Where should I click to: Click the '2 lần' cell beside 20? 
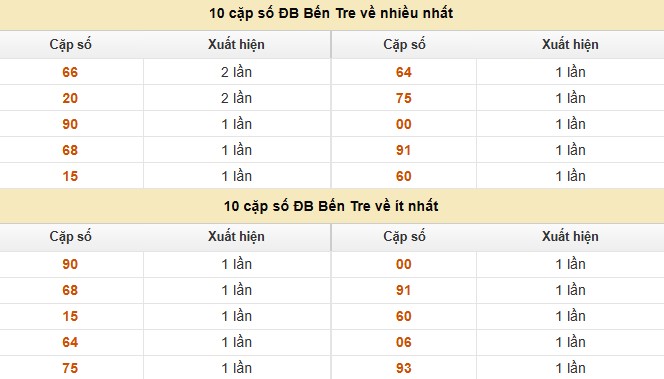[236, 98]
